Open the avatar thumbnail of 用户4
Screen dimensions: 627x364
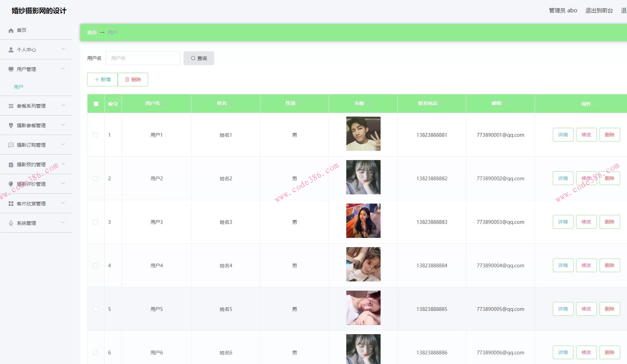pyautogui.click(x=363, y=264)
